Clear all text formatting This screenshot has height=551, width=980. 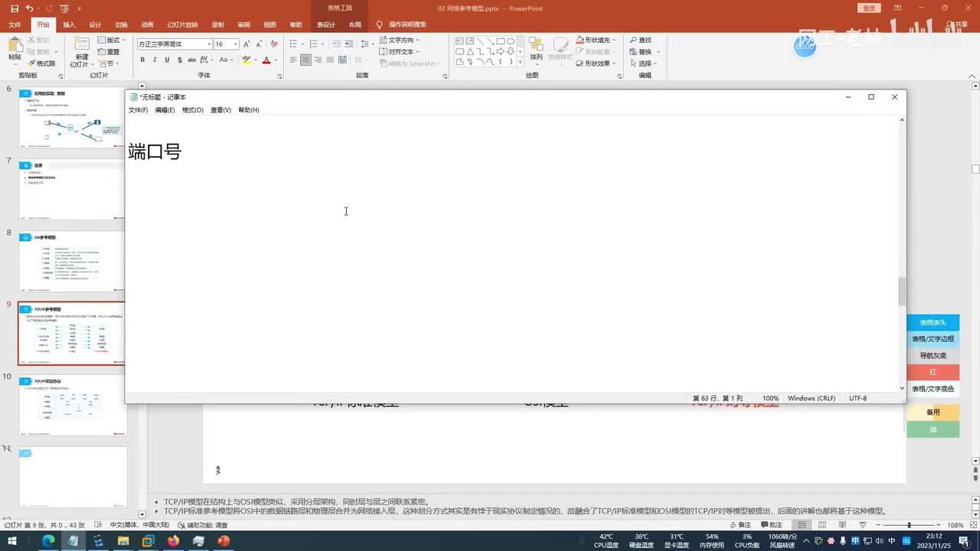pyautogui.click(x=273, y=44)
